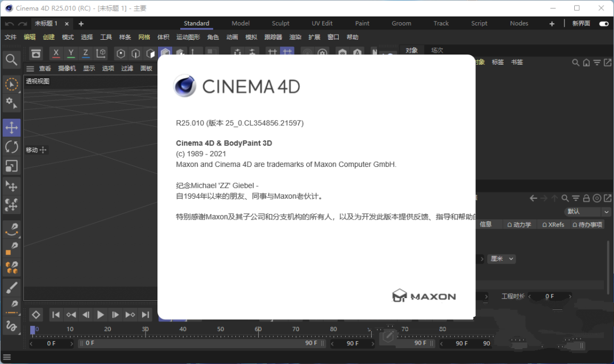
Task: Open the 过滤 viewport filter menu
Action: coord(127,68)
